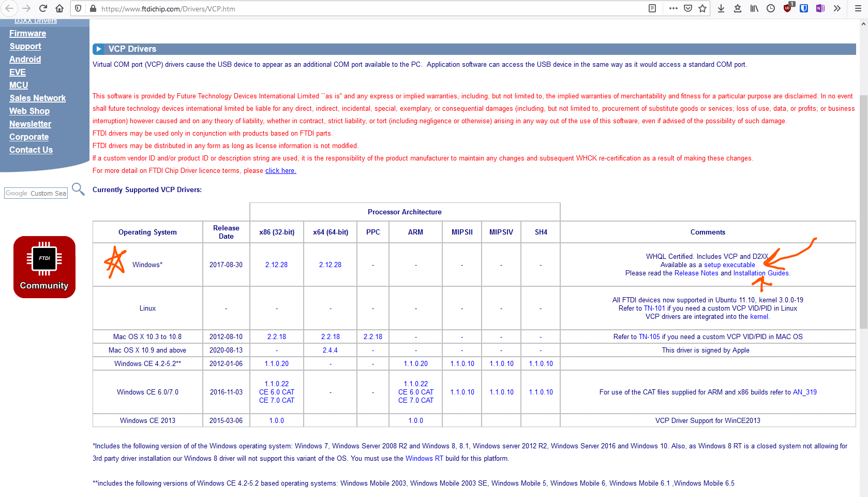
Task: Save page to Pocket
Action: click(688, 8)
